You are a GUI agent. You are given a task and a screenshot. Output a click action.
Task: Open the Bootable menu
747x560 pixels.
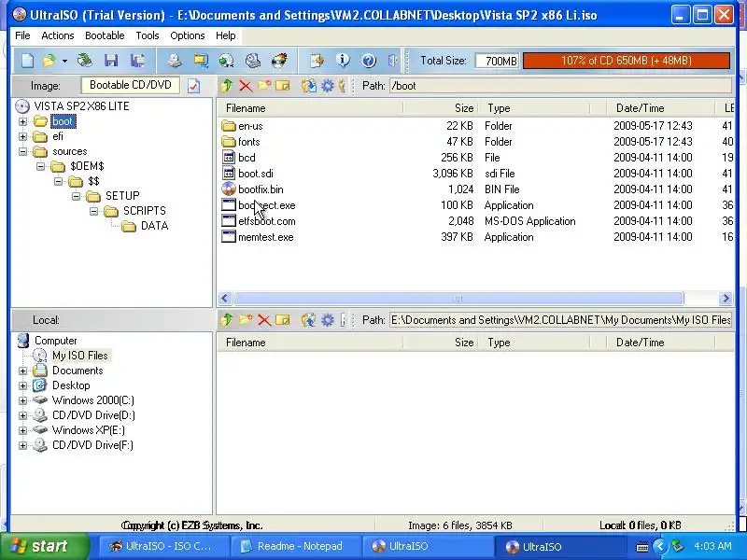pos(105,35)
